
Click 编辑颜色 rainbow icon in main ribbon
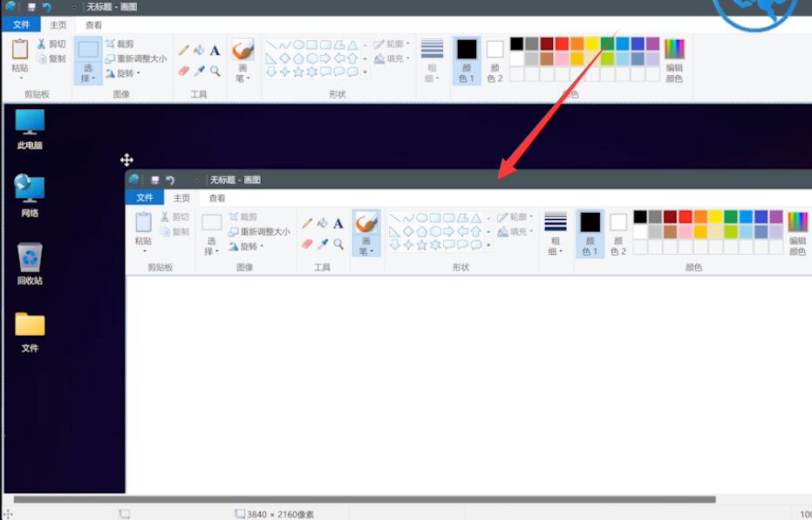pyautogui.click(x=674, y=49)
